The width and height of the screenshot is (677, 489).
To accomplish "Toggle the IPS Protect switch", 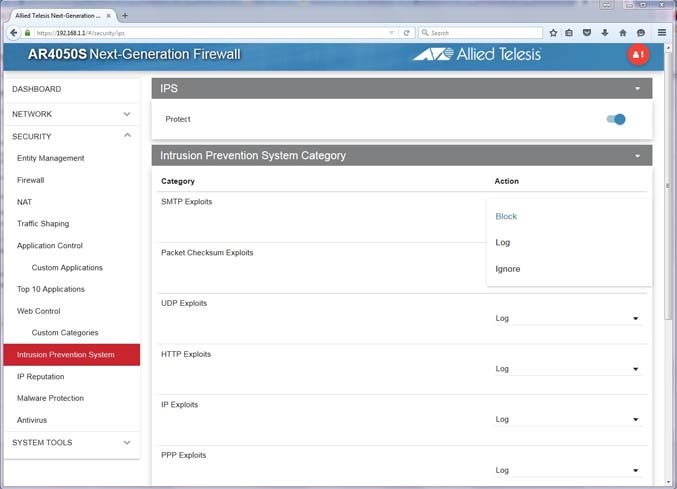I will [x=616, y=119].
